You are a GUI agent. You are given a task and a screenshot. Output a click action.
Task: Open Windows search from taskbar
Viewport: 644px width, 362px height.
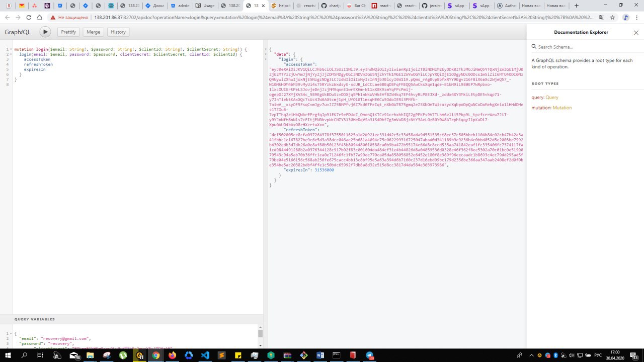[24, 355]
